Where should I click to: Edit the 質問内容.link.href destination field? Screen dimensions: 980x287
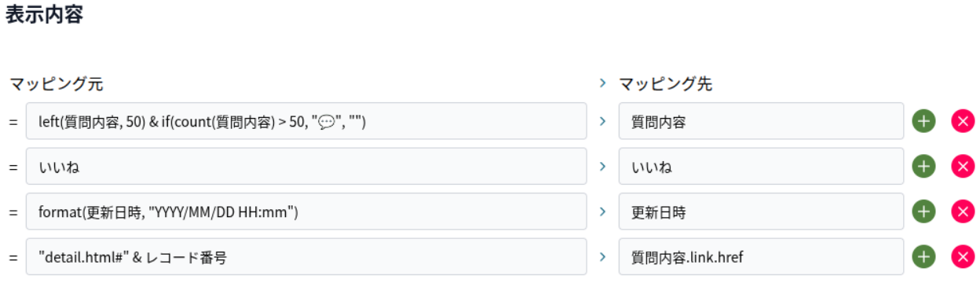click(x=761, y=256)
